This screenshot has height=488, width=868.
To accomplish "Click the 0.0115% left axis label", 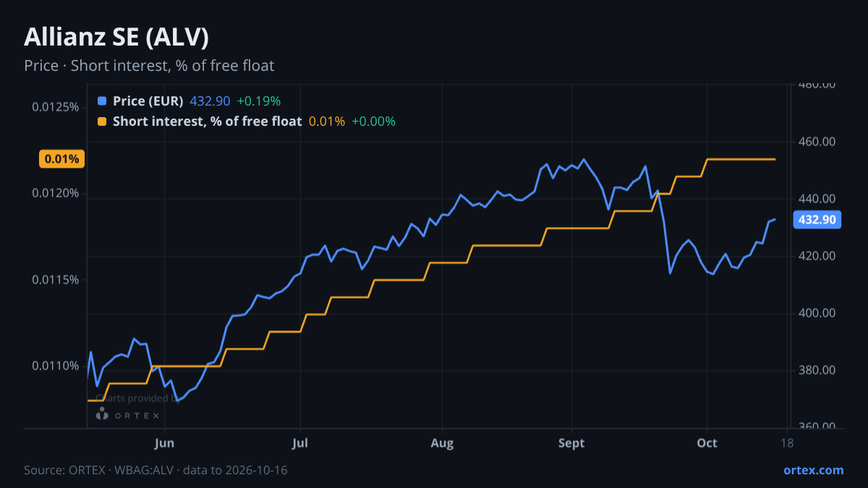I will (x=55, y=280).
